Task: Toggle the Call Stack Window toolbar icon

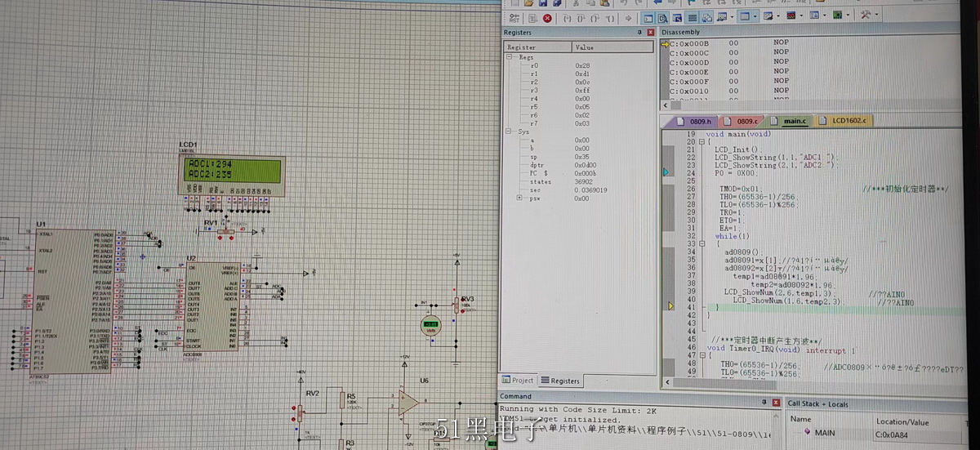Action: coord(706,17)
